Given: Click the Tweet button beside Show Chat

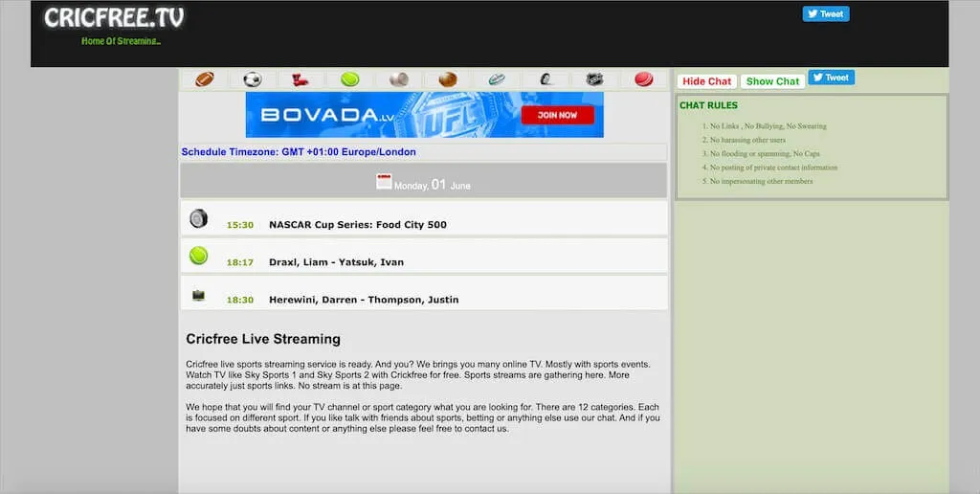Looking at the screenshot, I should [x=831, y=78].
